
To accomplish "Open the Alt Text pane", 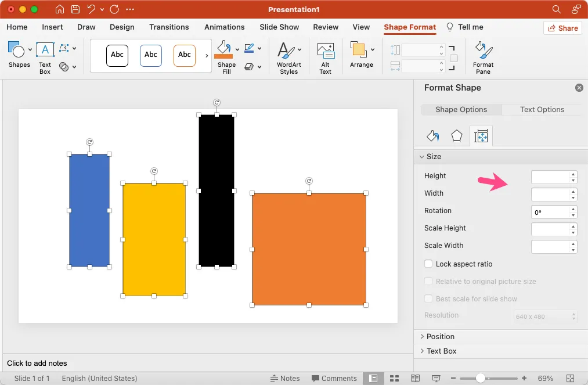I will [x=325, y=56].
